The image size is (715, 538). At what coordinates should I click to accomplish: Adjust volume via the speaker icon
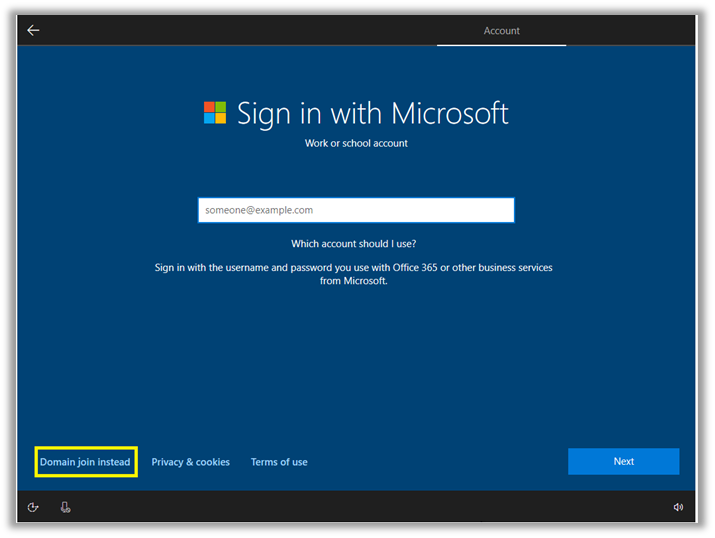678,507
